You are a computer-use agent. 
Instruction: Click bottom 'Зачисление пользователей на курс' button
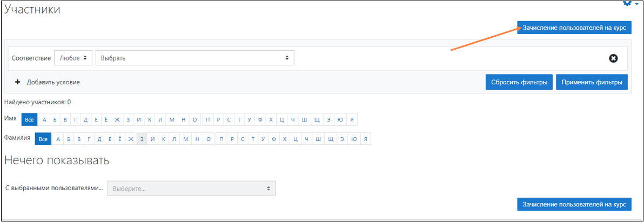coord(574,204)
